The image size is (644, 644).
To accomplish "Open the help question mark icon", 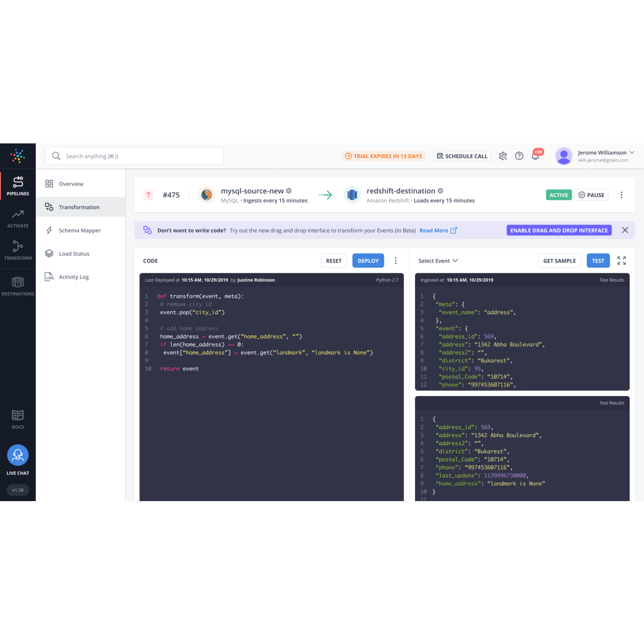I will (x=519, y=156).
